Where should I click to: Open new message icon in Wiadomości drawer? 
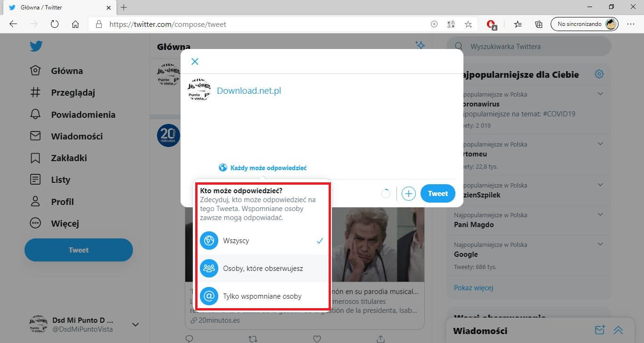pos(600,330)
